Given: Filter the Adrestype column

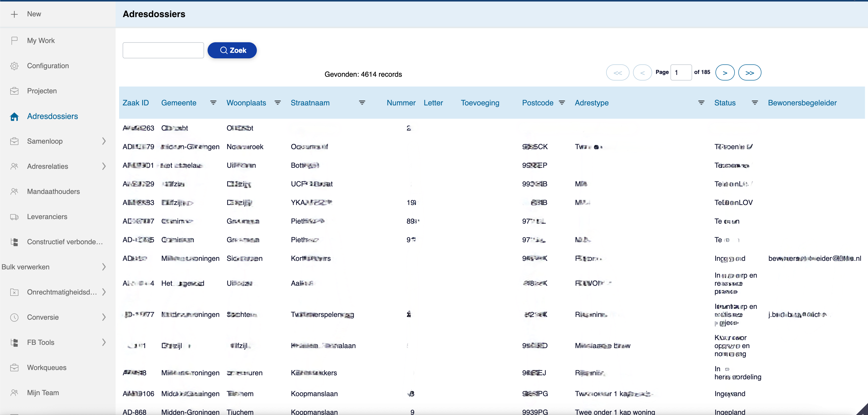Looking at the screenshot, I should tap(701, 102).
